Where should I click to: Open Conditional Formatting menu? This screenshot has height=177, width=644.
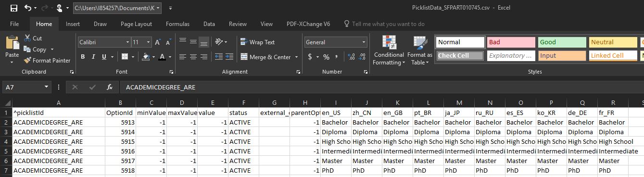pos(389,51)
